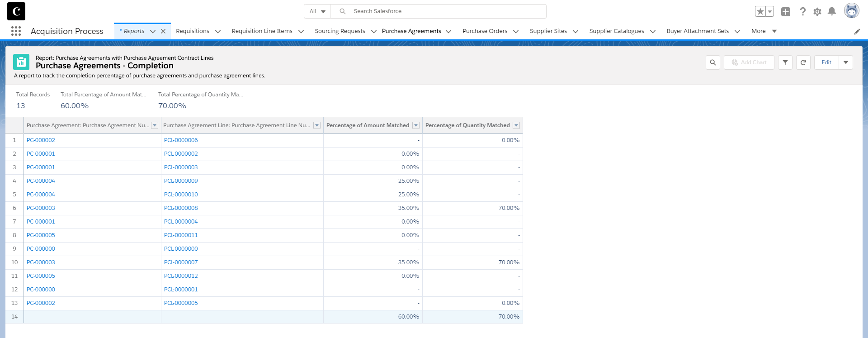Edit navigation items with pencil icon
The image size is (868, 338).
(857, 31)
